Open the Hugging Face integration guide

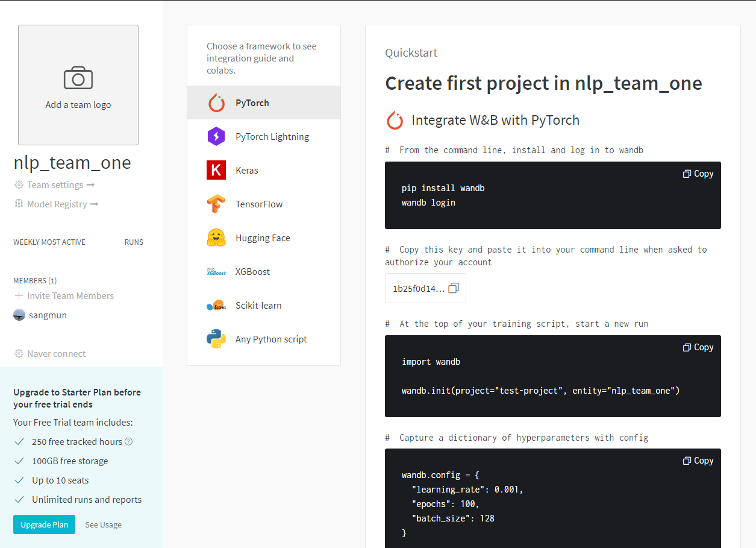point(264,238)
